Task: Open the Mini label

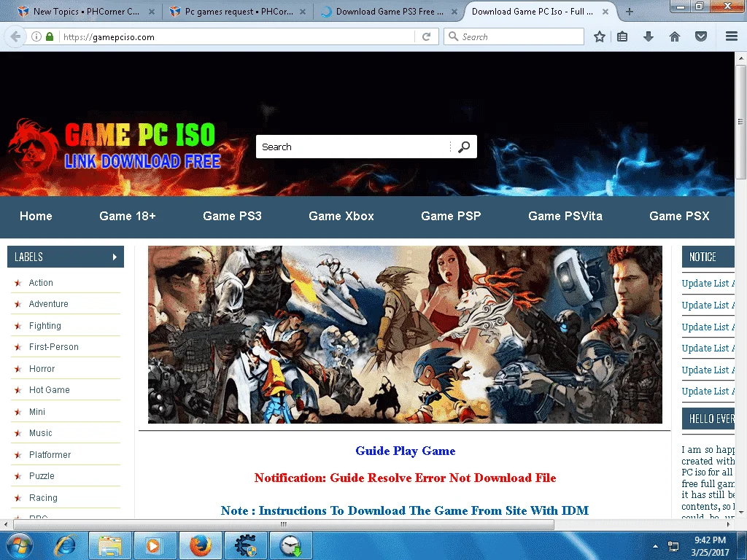Action: [36, 412]
